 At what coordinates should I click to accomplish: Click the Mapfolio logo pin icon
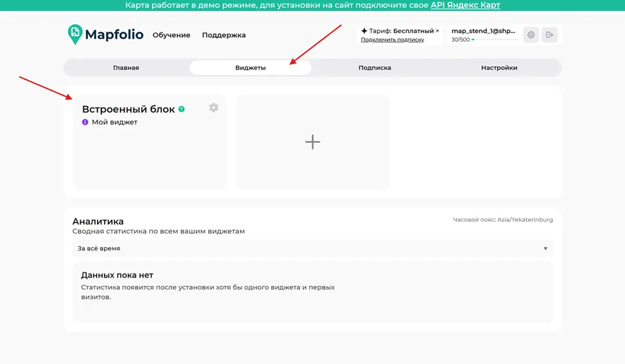(75, 34)
